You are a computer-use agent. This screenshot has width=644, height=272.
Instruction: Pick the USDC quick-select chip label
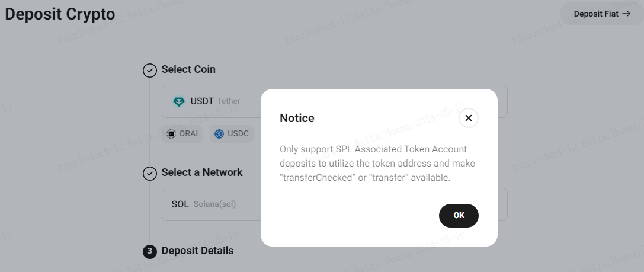238,133
